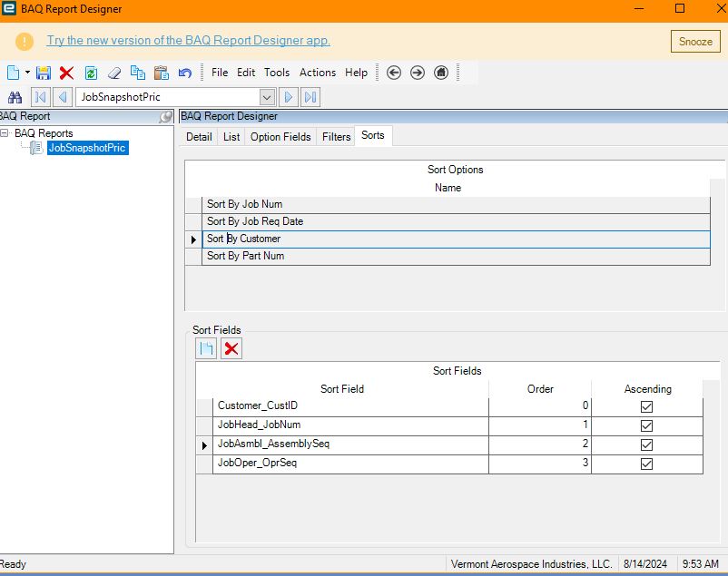This screenshot has height=576, width=728.
Task: Open the Actions menu
Action: click(318, 73)
